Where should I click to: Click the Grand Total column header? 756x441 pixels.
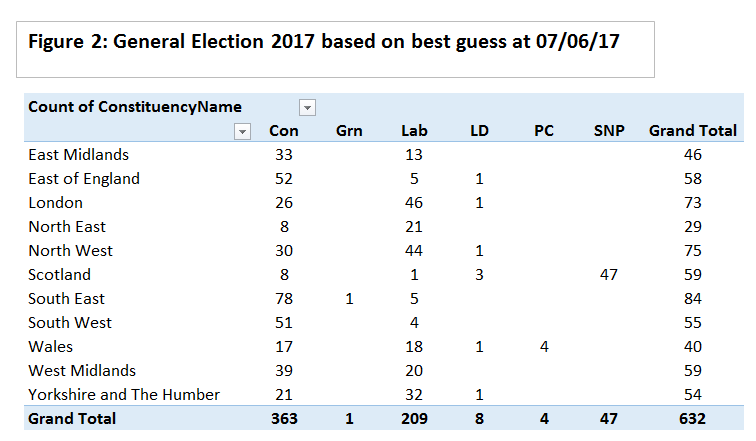tap(693, 131)
